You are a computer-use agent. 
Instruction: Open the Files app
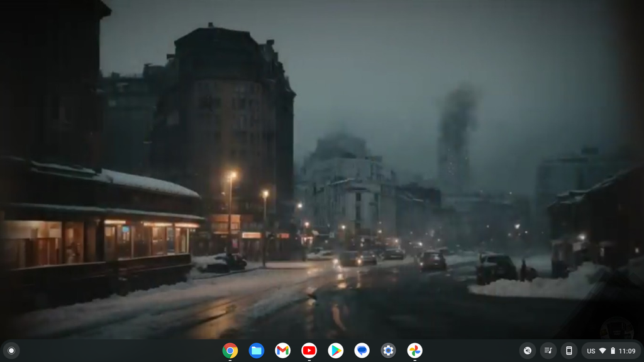[x=257, y=351]
